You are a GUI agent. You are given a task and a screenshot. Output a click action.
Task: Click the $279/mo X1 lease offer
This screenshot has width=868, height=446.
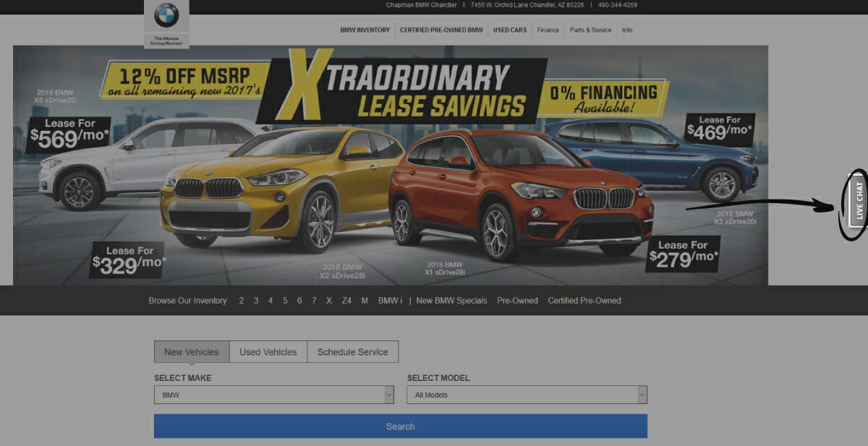[x=684, y=254]
